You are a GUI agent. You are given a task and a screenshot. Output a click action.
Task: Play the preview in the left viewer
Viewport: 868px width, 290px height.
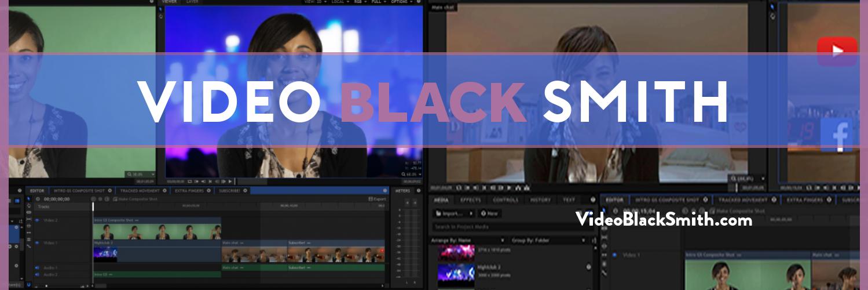pyautogui.click(x=230, y=182)
